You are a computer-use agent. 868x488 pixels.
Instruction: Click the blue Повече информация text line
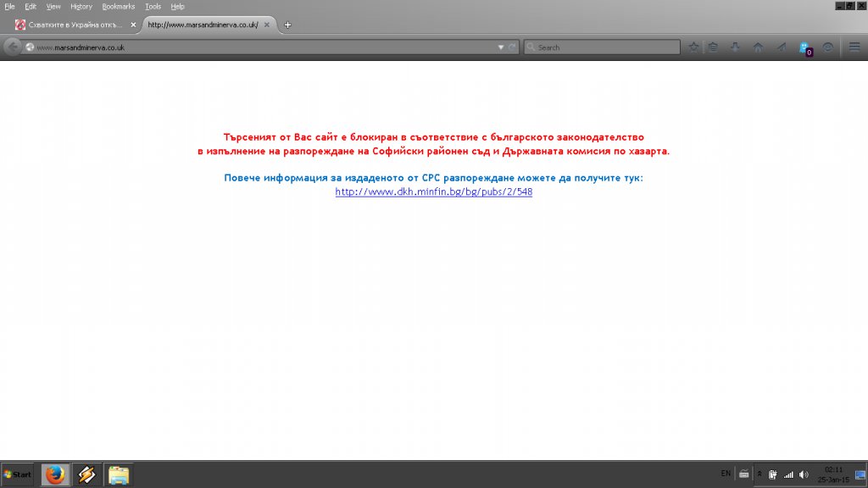click(x=433, y=178)
